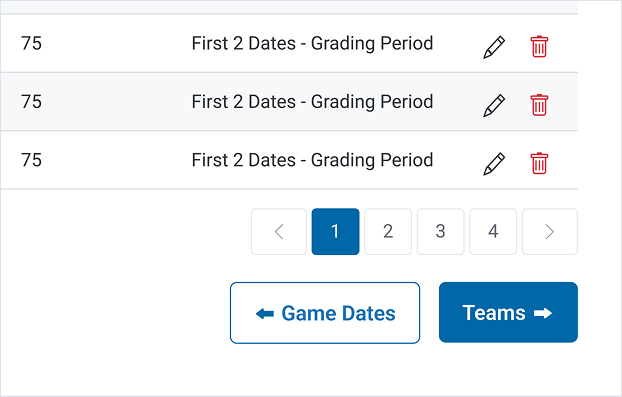Viewport: 622px width, 397px height.
Task: Delete the first row using trash icon
Action: 539,47
